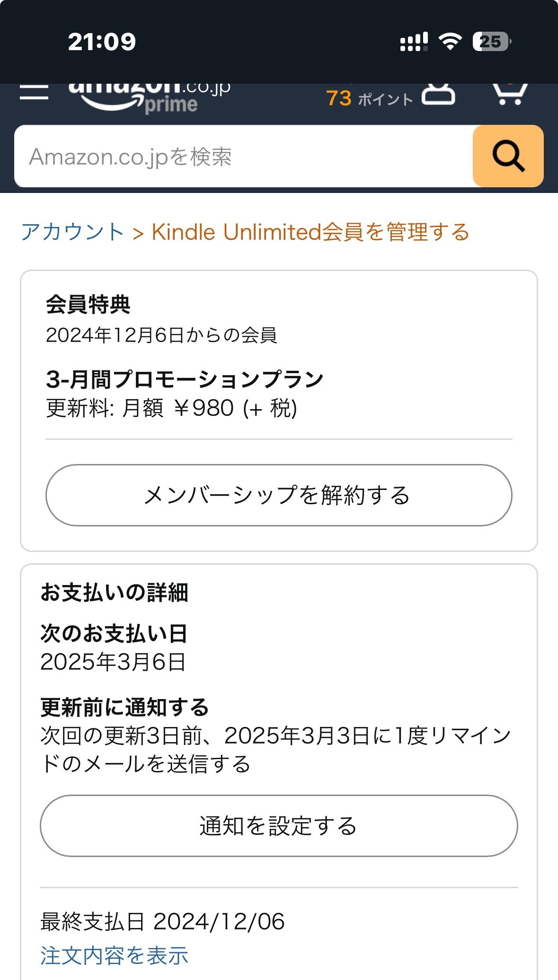Open the hamburger menu icon
The width and height of the screenshot is (558, 980).
(x=34, y=92)
